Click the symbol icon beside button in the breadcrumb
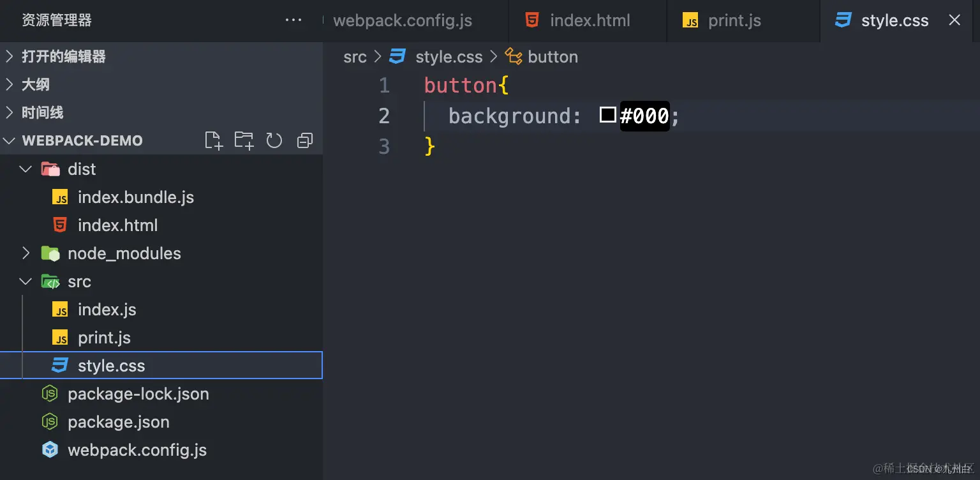 (x=514, y=57)
